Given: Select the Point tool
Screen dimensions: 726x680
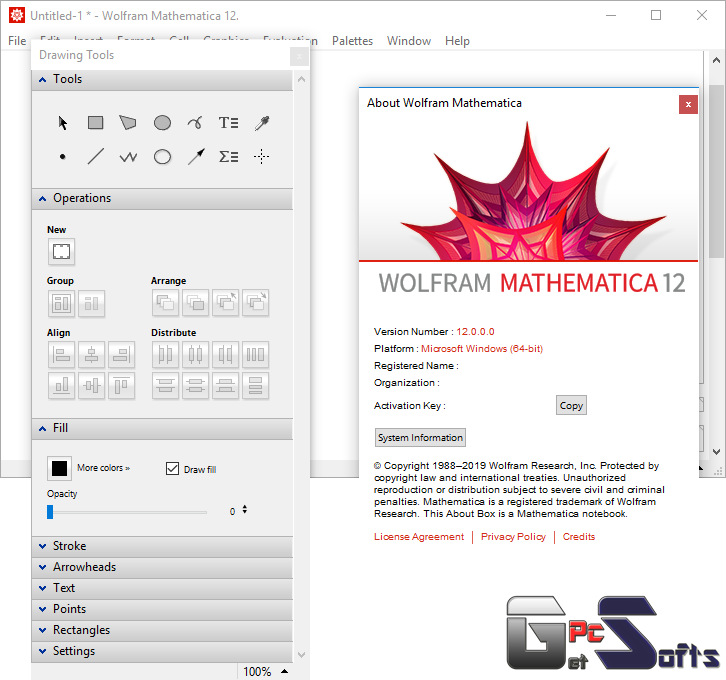Looking at the screenshot, I should coord(63,157).
